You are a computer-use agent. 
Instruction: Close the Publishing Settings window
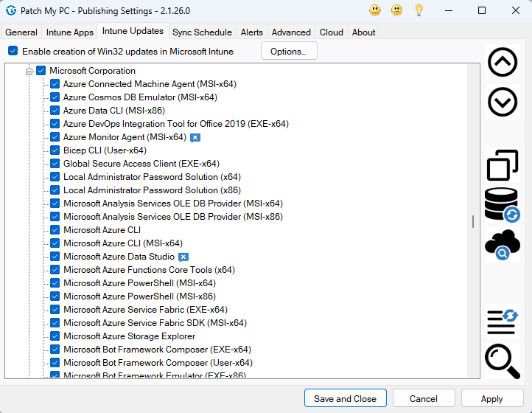coord(515,10)
